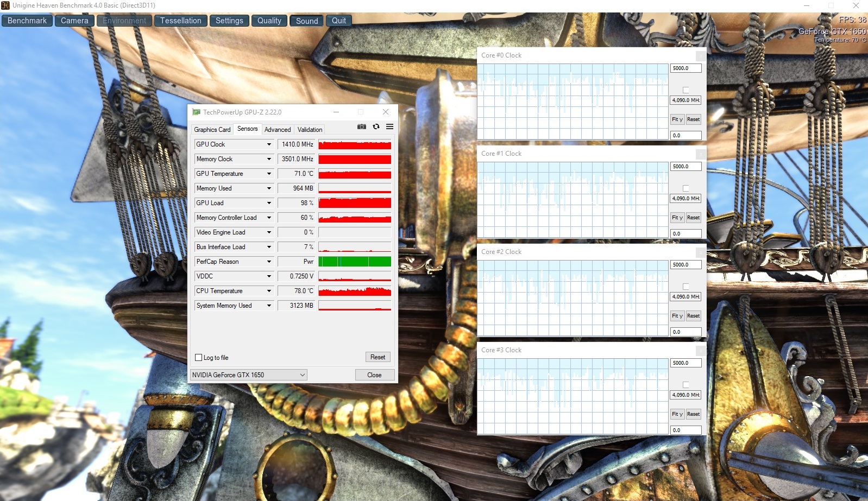Click the GPU Clock value 1410.0 MHz
The width and height of the screenshot is (868, 501).
296,144
